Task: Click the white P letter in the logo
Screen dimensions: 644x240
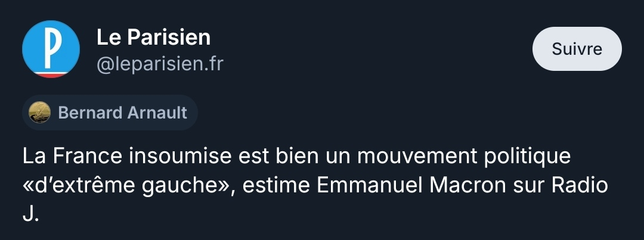Action: pos(51,46)
